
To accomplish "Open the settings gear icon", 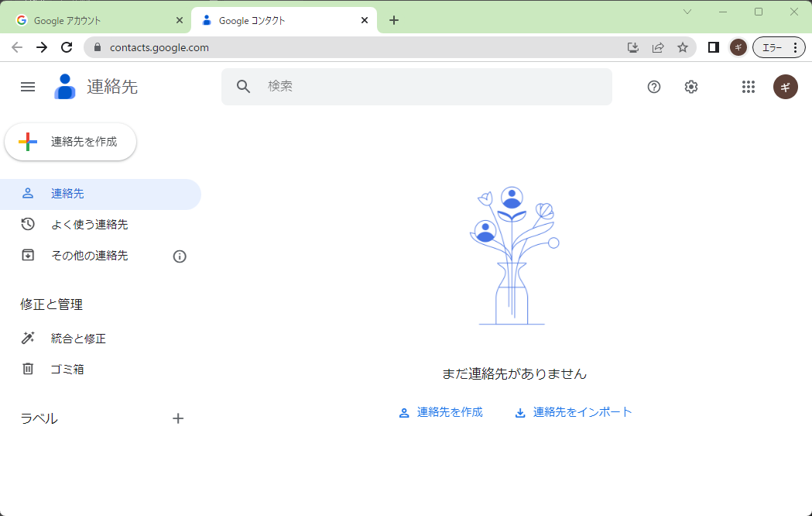I will point(690,87).
